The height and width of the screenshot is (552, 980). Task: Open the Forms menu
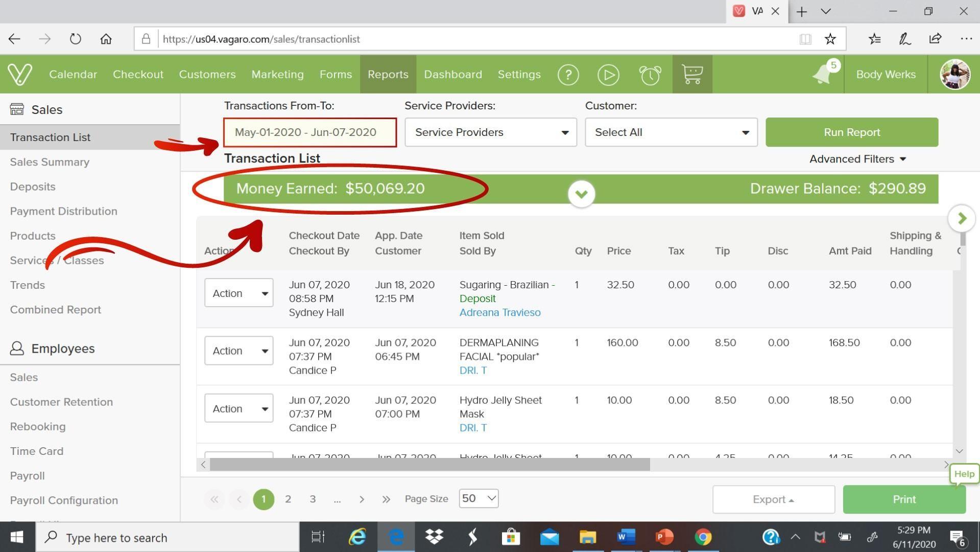(336, 74)
